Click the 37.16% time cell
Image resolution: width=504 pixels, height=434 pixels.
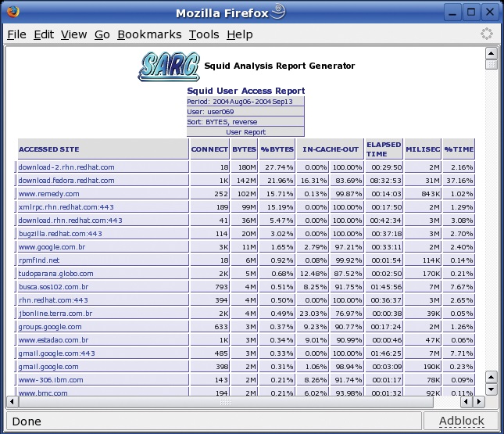point(459,181)
